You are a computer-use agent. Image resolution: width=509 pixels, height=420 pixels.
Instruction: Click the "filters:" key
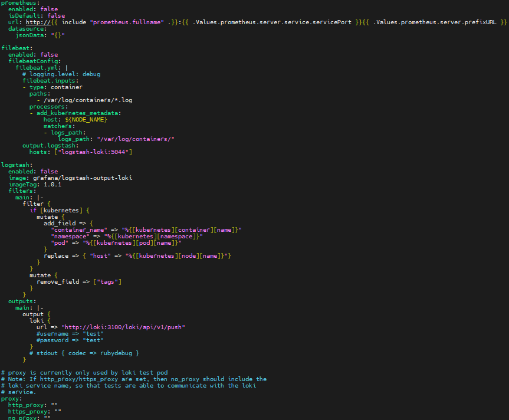tap(22, 191)
